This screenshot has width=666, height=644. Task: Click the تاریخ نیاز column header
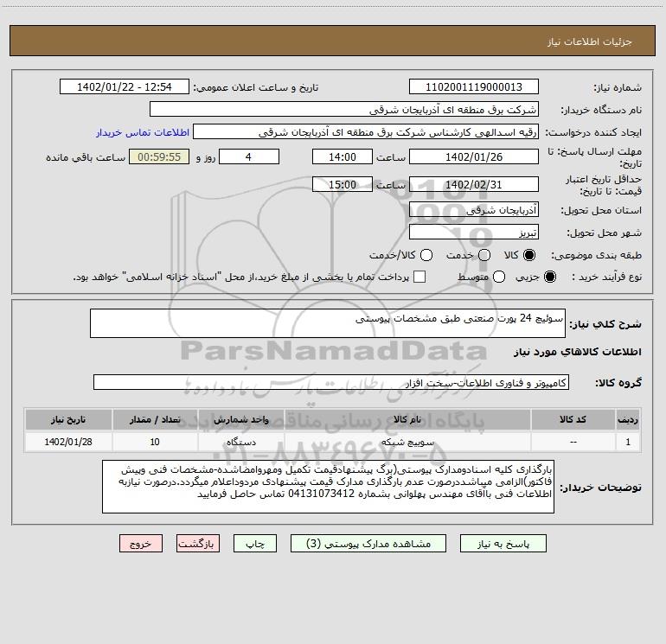(x=68, y=419)
